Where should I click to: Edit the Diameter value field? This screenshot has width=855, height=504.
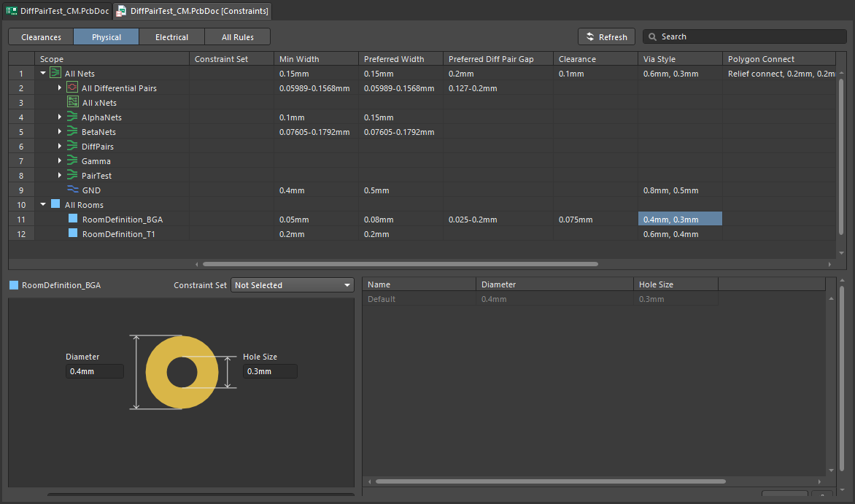[x=94, y=371]
